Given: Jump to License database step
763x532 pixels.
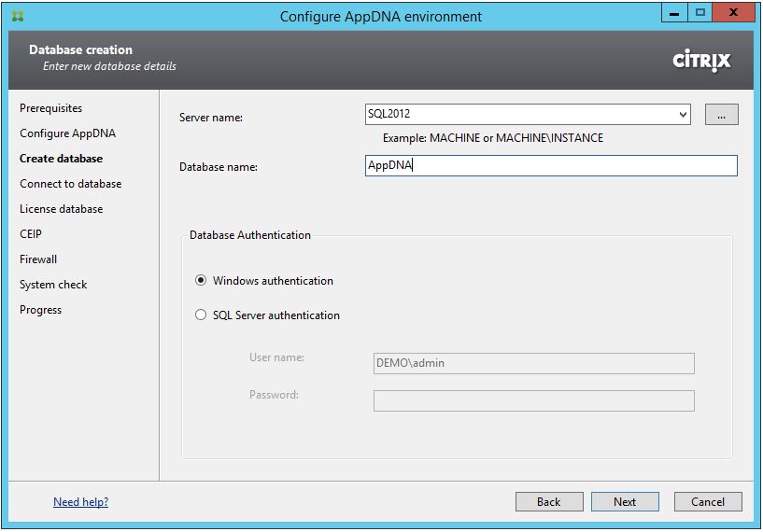Looking at the screenshot, I should [x=61, y=209].
